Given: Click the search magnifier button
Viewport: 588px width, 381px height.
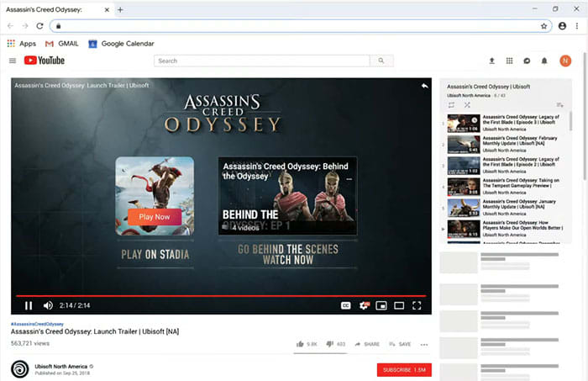Looking at the screenshot, I should pyautogui.click(x=381, y=61).
